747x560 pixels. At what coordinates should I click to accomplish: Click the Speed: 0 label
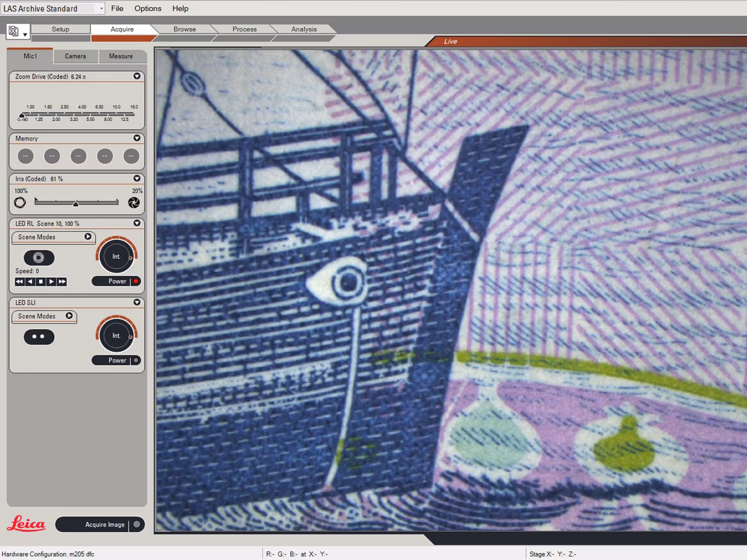[27, 271]
